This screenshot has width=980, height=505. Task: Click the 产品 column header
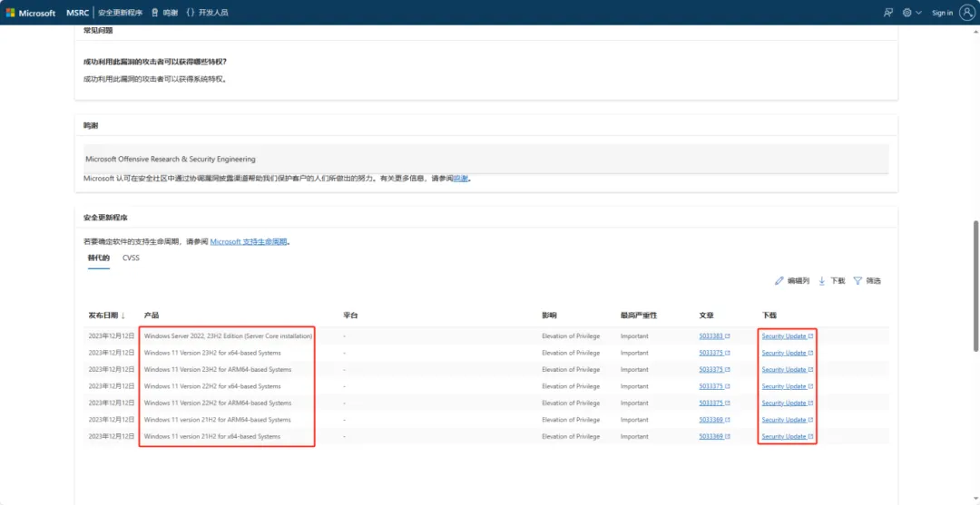click(152, 316)
